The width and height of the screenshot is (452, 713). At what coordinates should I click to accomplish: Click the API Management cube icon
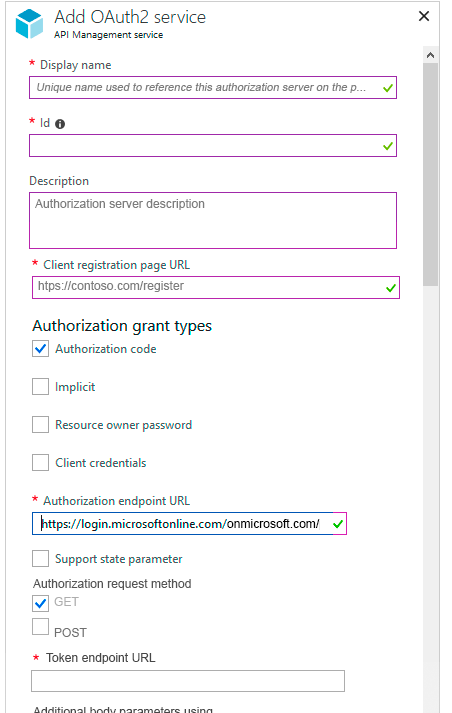(x=29, y=24)
